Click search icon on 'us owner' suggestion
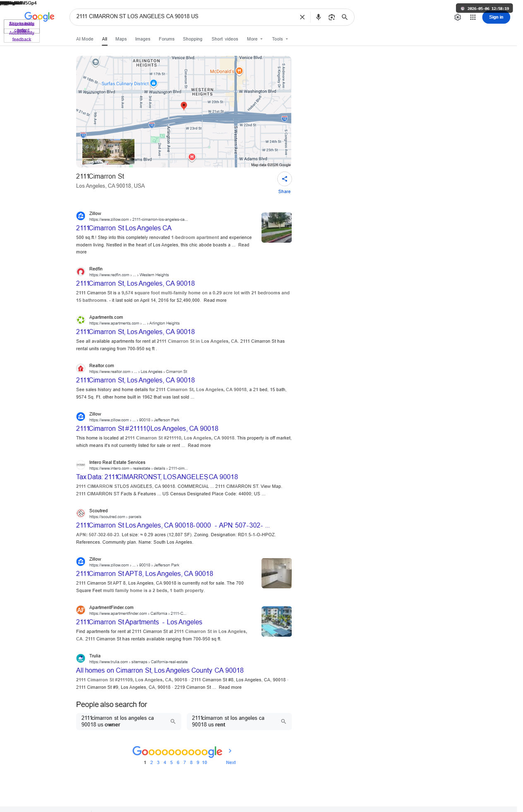 pos(173,721)
